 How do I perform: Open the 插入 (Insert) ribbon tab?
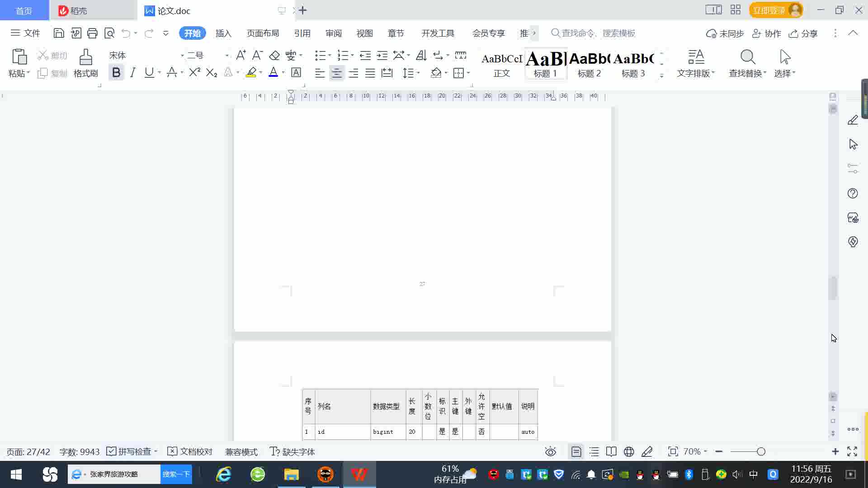point(223,33)
